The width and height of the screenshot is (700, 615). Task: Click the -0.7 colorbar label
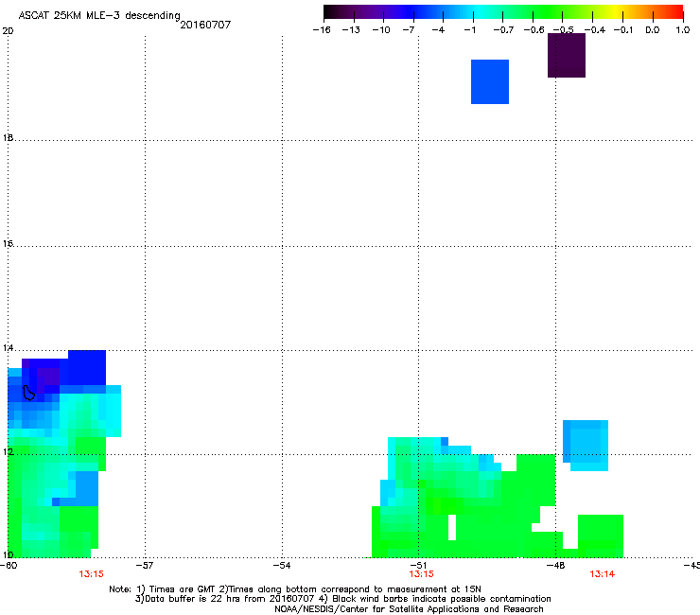(503, 30)
